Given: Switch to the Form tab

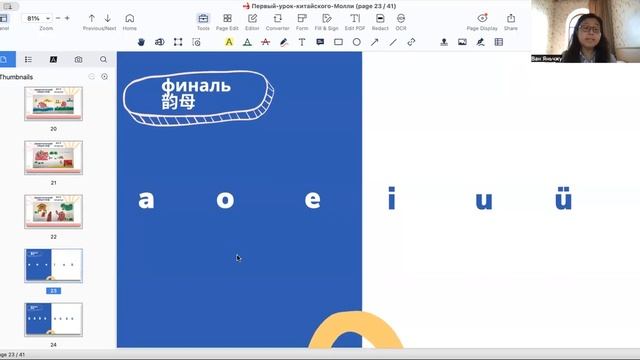Looking at the screenshot, I should [x=302, y=22].
